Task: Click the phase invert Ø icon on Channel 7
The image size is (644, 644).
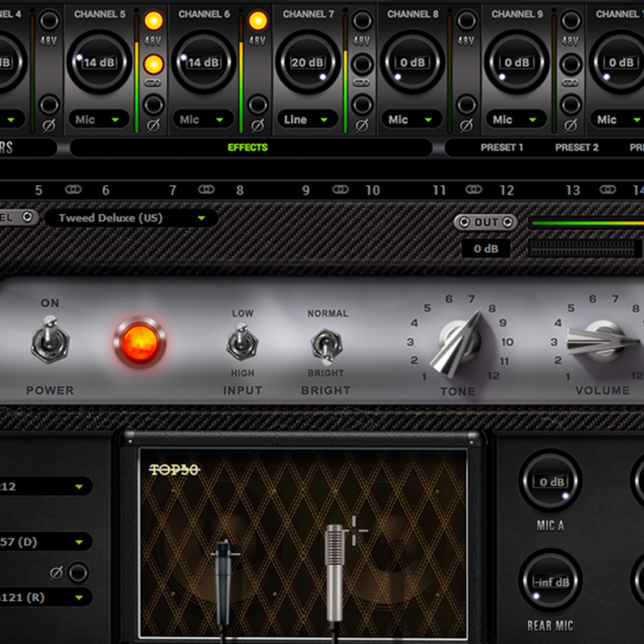Action: click(361, 125)
